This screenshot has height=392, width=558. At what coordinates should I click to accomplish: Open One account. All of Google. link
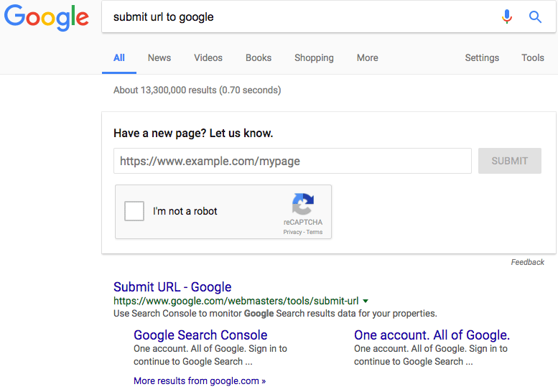(x=432, y=335)
